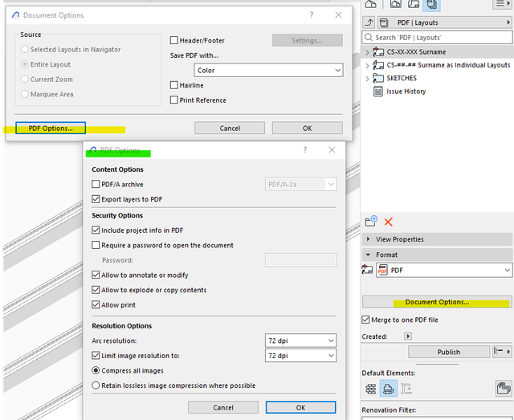Click the PDF Options... button

click(x=51, y=128)
